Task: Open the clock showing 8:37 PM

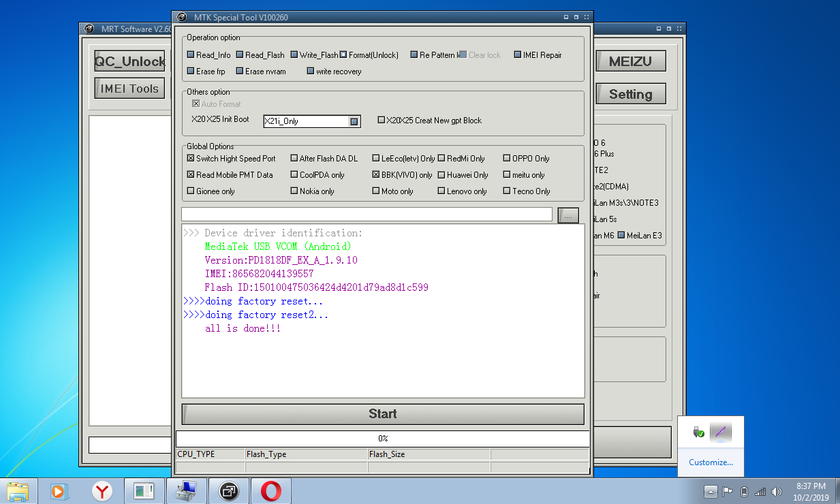Action: (x=810, y=491)
